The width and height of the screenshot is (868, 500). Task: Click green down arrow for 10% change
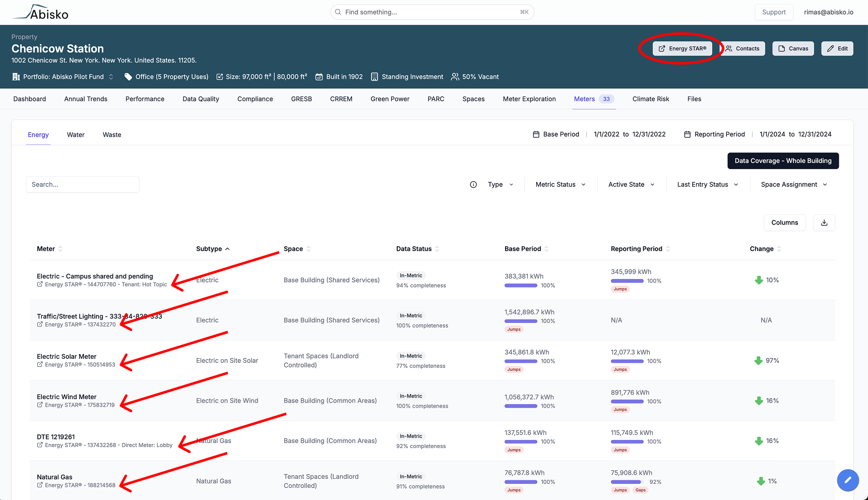[759, 280]
